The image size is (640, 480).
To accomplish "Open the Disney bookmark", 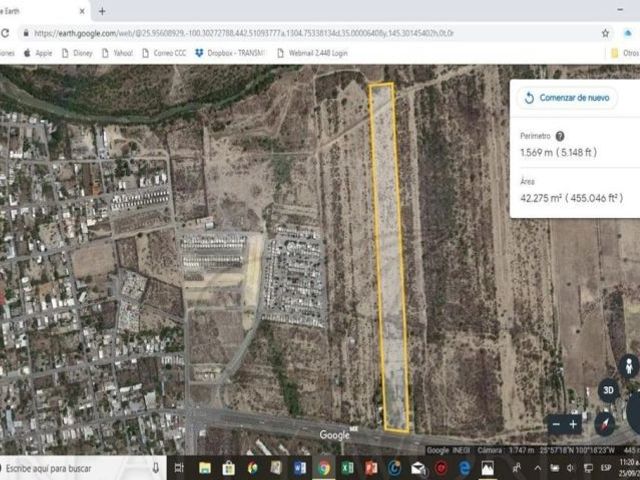I will 77,53.
